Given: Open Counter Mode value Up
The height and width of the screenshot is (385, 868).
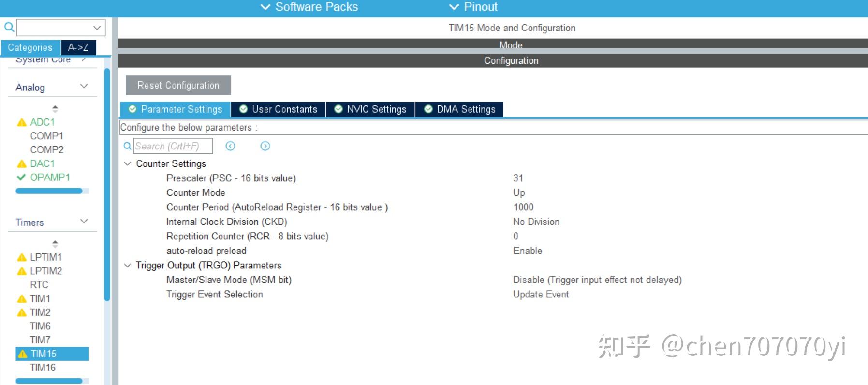Looking at the screenshot, I should pyautogui.click(x=519, y=192).
